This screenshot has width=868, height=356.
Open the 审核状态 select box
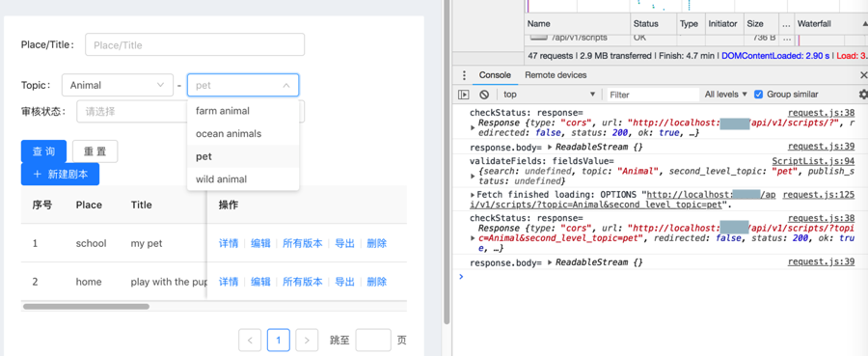pos(191,111)
